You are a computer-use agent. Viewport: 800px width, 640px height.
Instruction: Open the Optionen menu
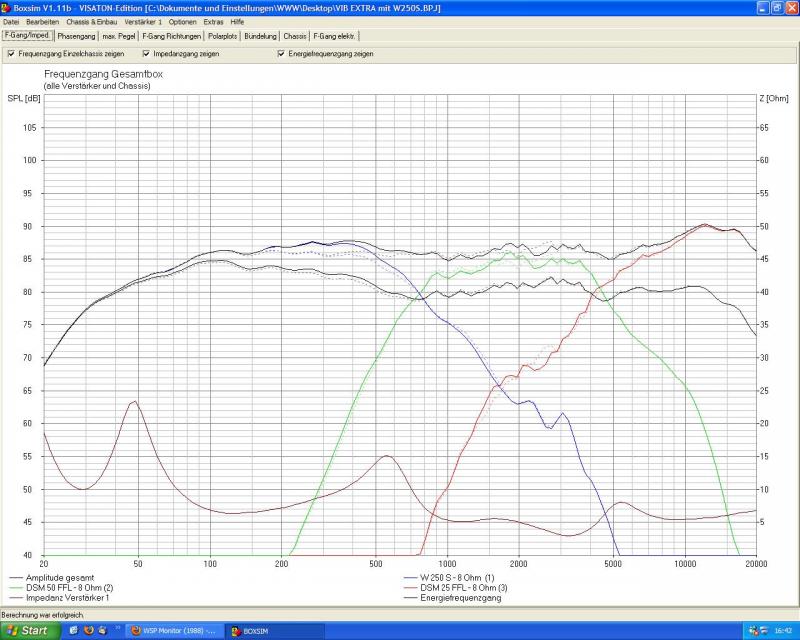pos(182,21)
